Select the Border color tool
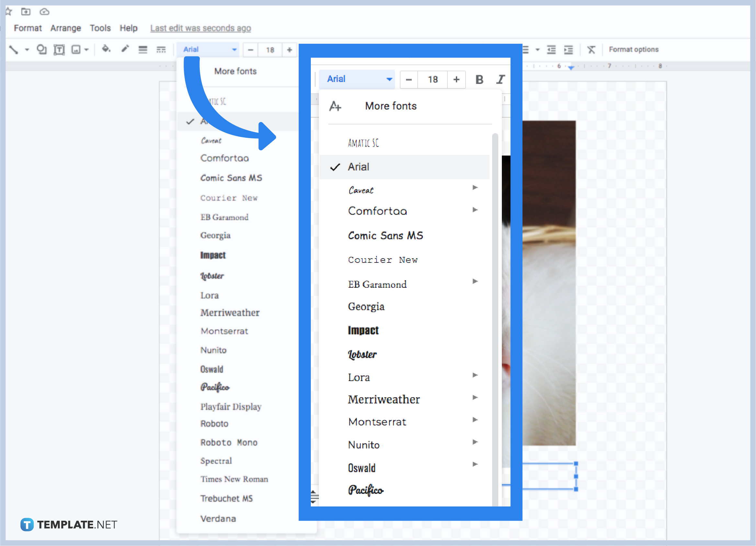Image resolution: width=756 pixels, height=546 pixels. point(125,49)
